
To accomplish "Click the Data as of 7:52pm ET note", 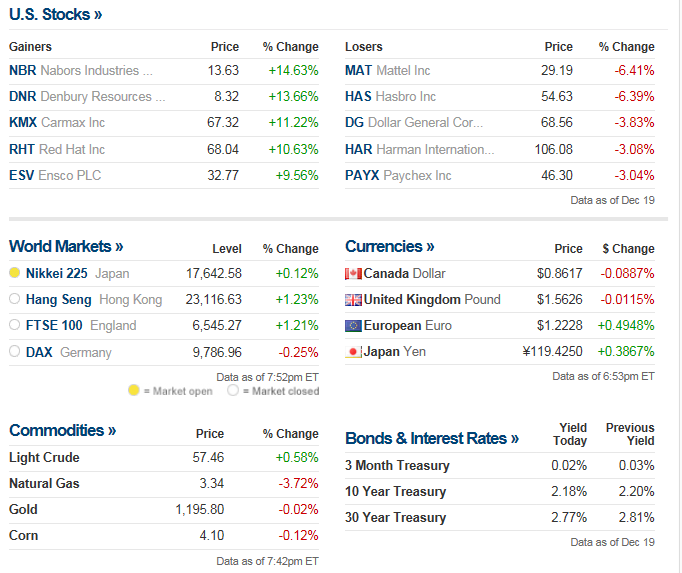I will tap(267, 377).
